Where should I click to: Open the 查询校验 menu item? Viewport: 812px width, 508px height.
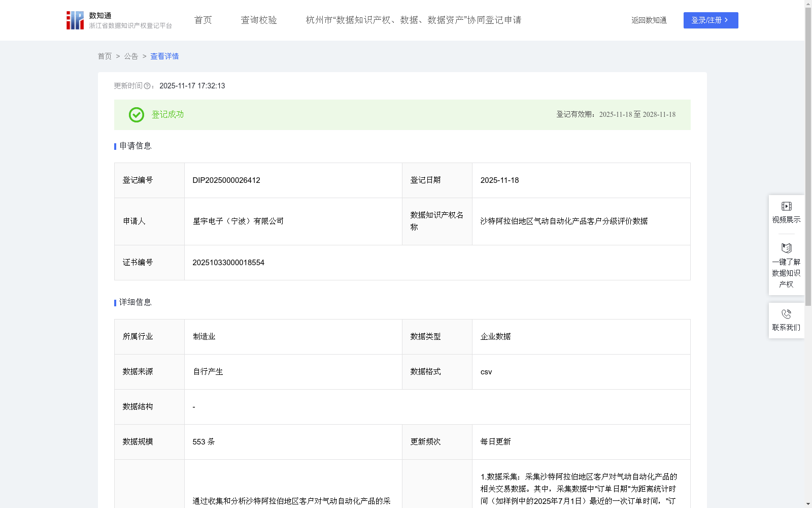[x=259, y=20]
